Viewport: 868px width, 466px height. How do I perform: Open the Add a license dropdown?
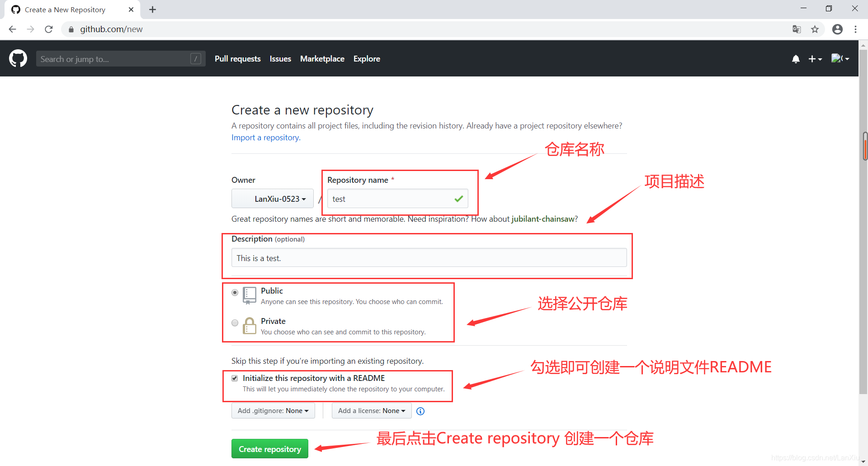click(372, 411)
